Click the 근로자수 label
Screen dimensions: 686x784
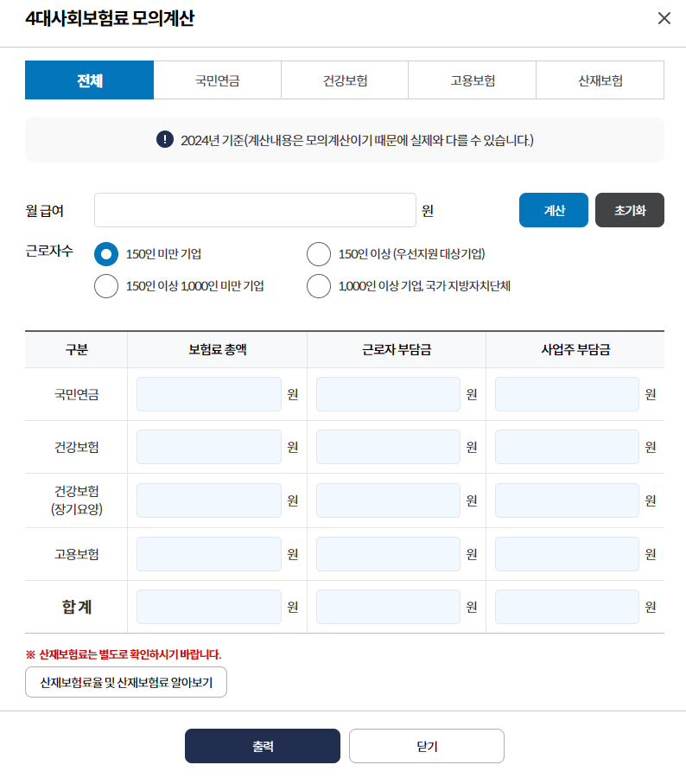click(x=49, y=251)
